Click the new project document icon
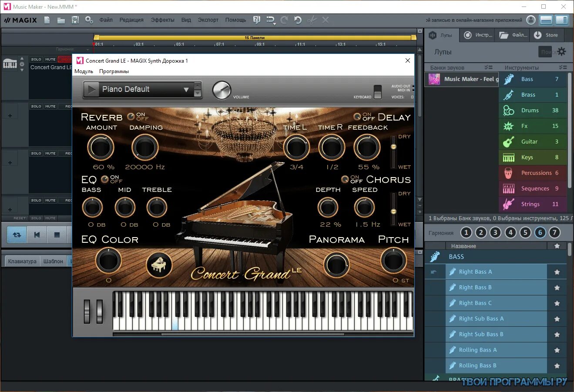The image size is (574, 392). click(x=47, y=20)
